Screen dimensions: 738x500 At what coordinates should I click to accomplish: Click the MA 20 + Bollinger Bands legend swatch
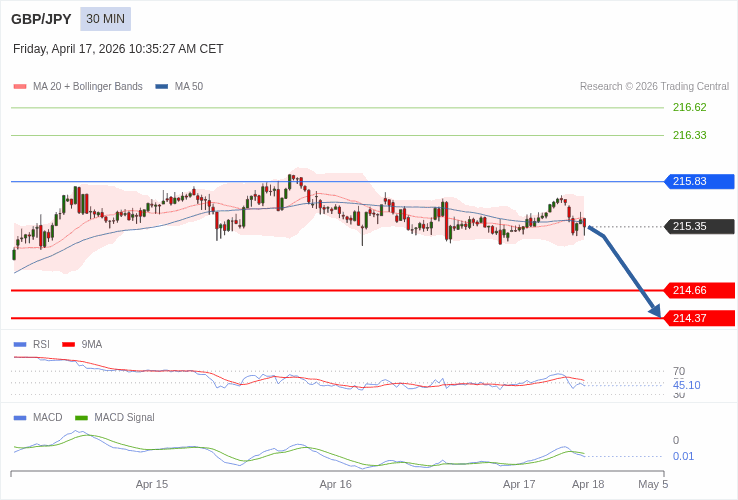pyautogui.click(x=20, y=87)
